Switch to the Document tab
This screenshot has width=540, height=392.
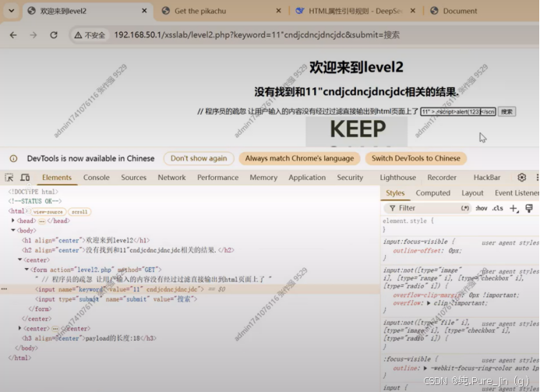(460, 11)
